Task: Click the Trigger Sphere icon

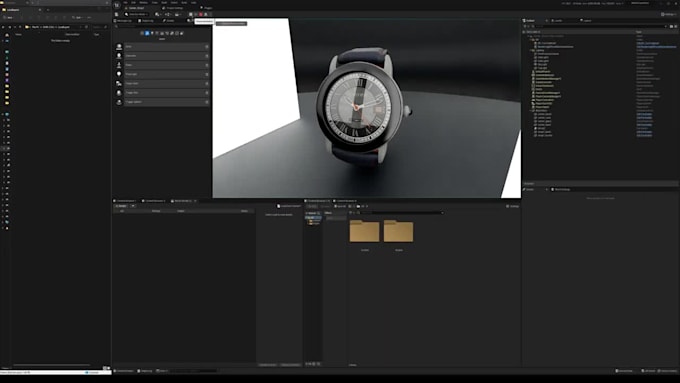Action: [x=119, y=102]
